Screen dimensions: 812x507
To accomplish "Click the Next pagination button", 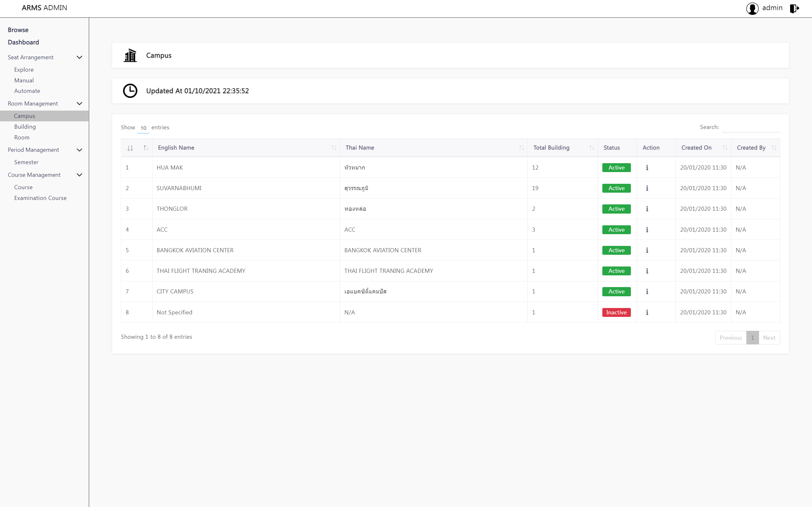I will [769, 338].
